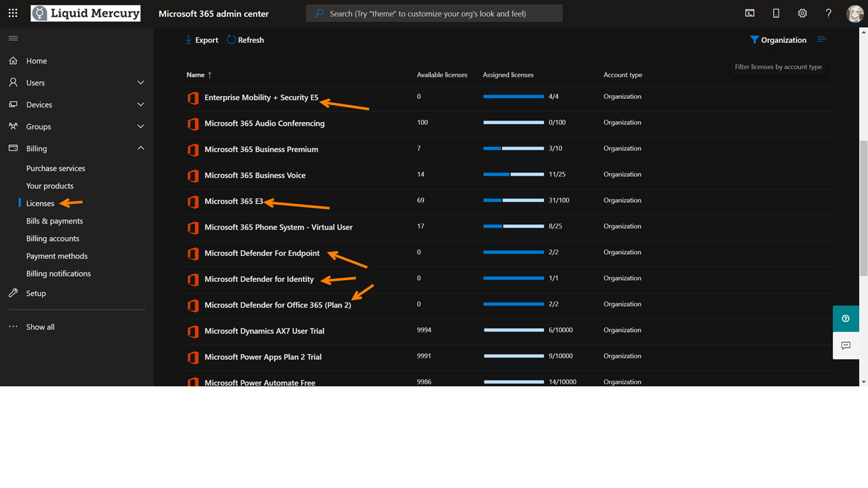Click in the admin center search box
The width and height of the screenshot is (868, 488).
(x=434, y=13)
